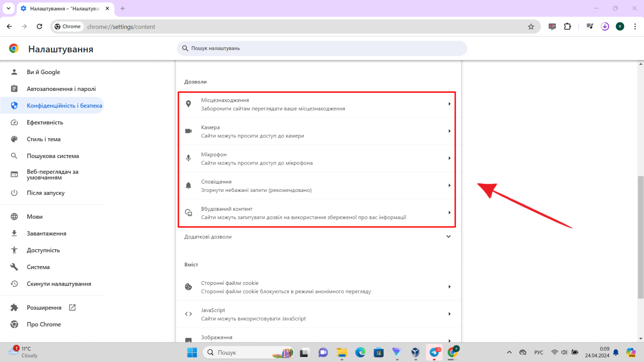Click the embedded content icon beside Вбудований контент
Image resolution: width=644 pixels, height=362 pixels.
pyautogui.click(x=188, y=212)
